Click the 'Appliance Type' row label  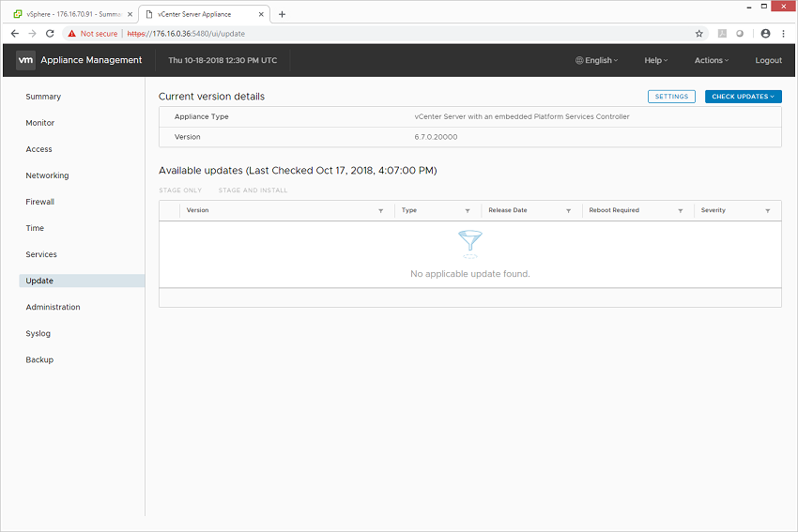point(202,116)
